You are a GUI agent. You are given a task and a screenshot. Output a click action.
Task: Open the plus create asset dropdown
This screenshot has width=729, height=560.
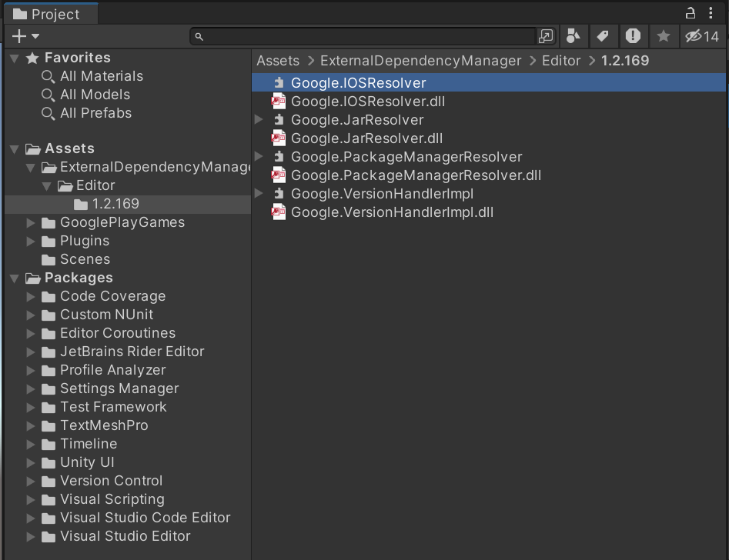pos(25,36)
